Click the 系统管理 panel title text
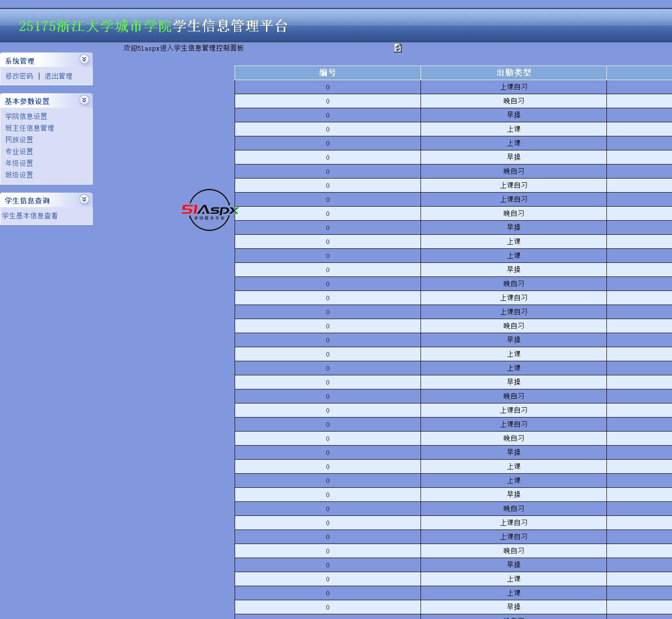The height and width of the screenshot is (619, 672). (20, 61)
